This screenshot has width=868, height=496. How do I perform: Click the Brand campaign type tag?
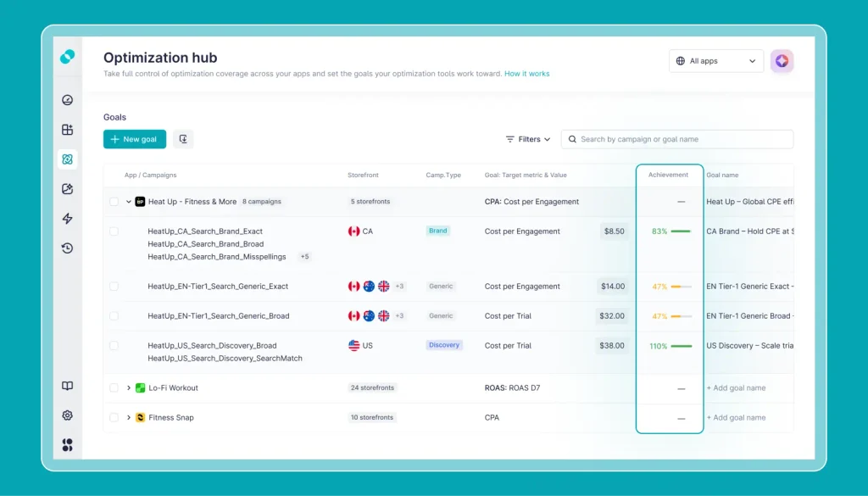coord(438,231)
